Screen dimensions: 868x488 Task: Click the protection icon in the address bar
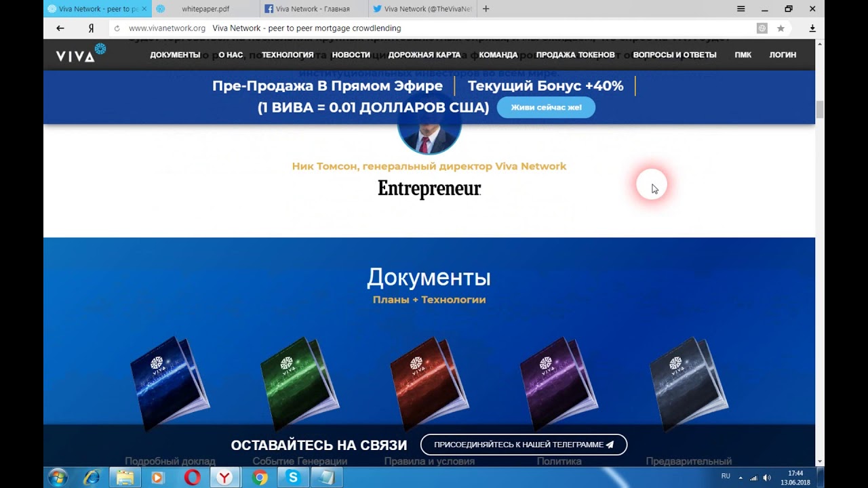[x=762, y=28]
